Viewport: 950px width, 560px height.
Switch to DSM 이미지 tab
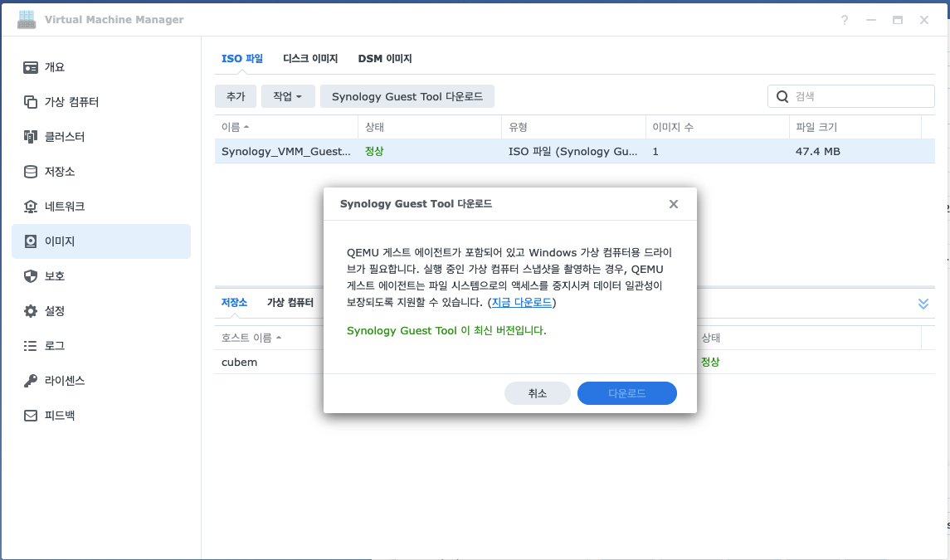pyautogui.click(x=385, y=59)
